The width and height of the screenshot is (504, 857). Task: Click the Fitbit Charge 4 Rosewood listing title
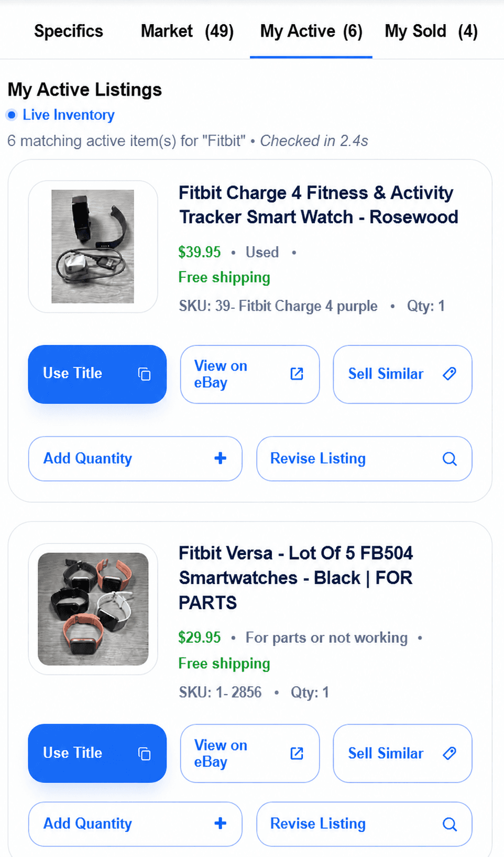click(319, 205)
